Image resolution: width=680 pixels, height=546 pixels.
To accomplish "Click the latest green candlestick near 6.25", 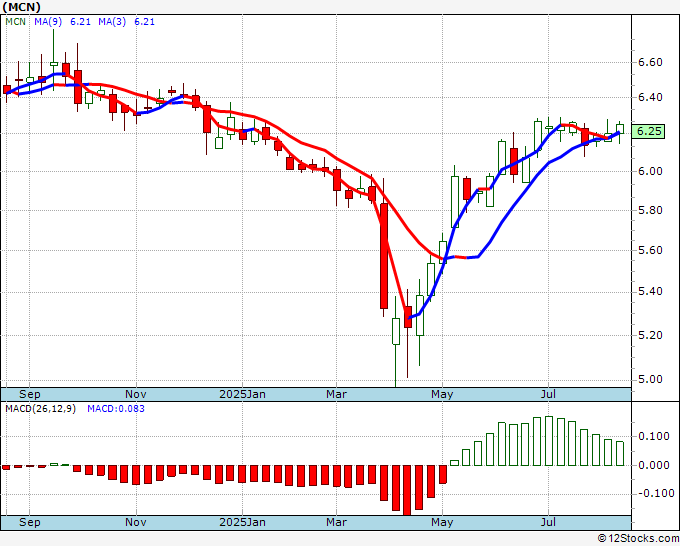I will (620, 129).
